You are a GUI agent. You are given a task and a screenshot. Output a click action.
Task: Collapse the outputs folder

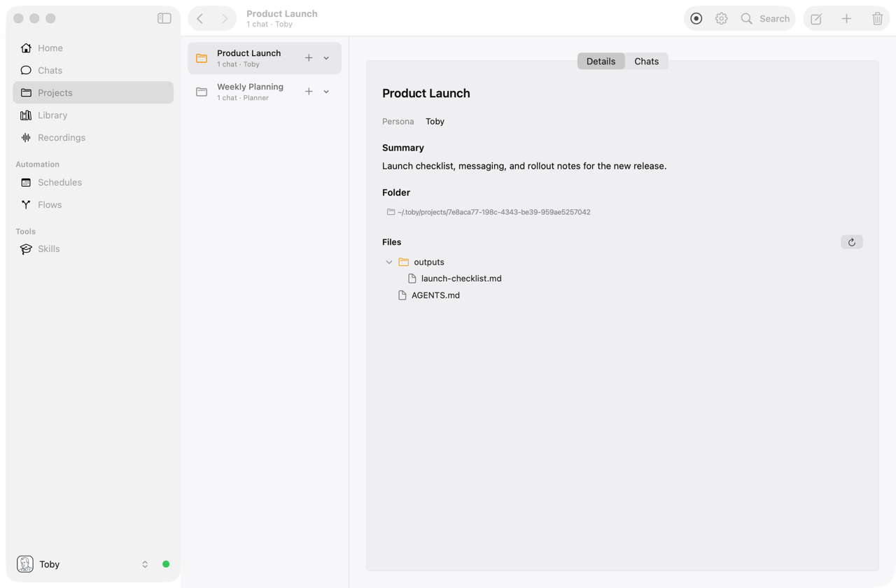389,262
